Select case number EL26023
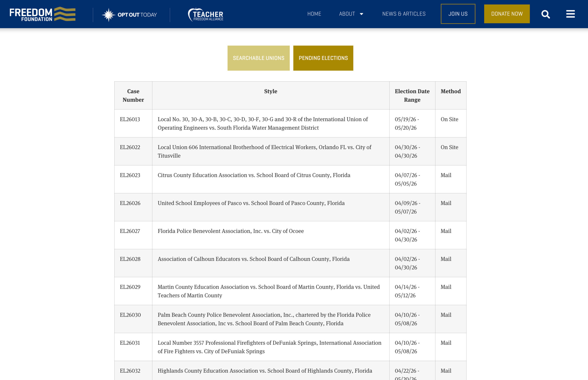This screenshot has width=588, height=380. click(130, 175)
